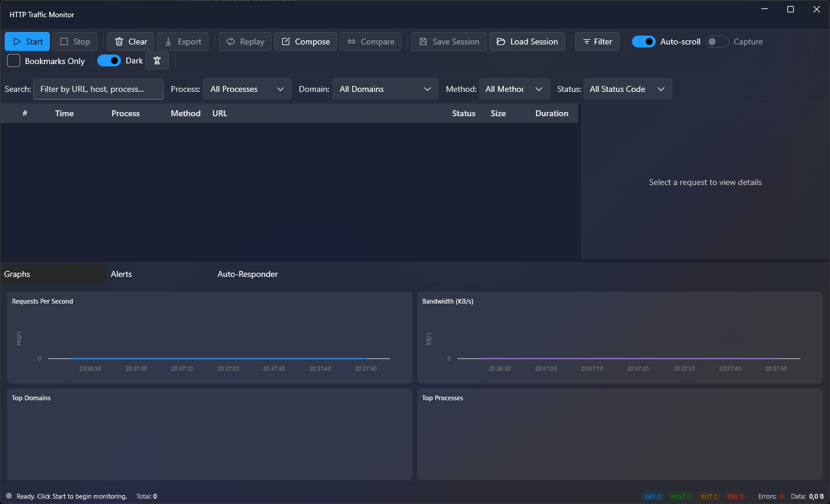
Task: Open the Compose request dialog
Action: (x=305, y=42)
